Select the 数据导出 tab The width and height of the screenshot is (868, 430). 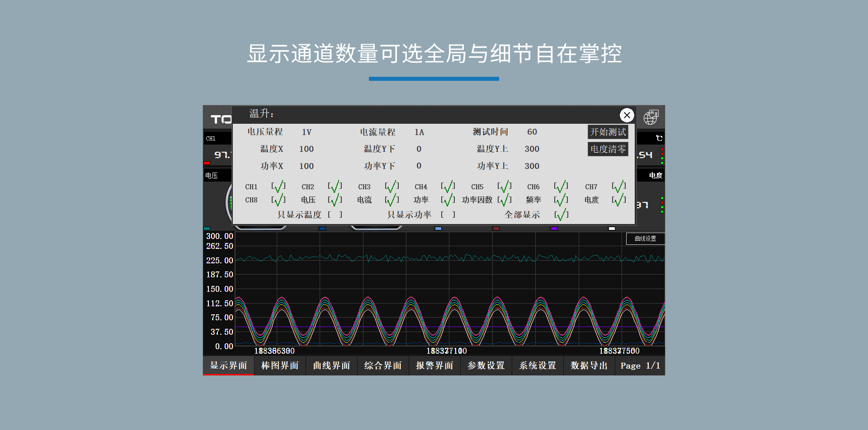coord(589,365)
